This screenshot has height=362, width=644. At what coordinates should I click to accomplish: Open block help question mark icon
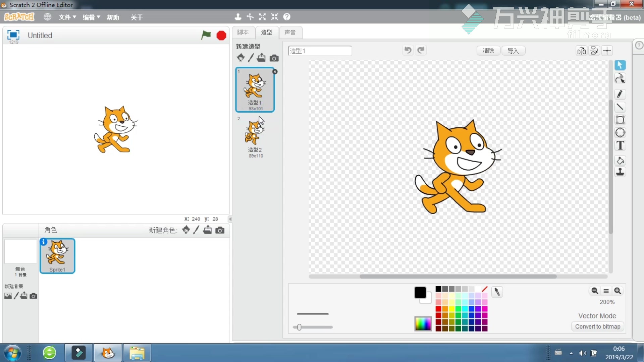[x=287, y=17]
